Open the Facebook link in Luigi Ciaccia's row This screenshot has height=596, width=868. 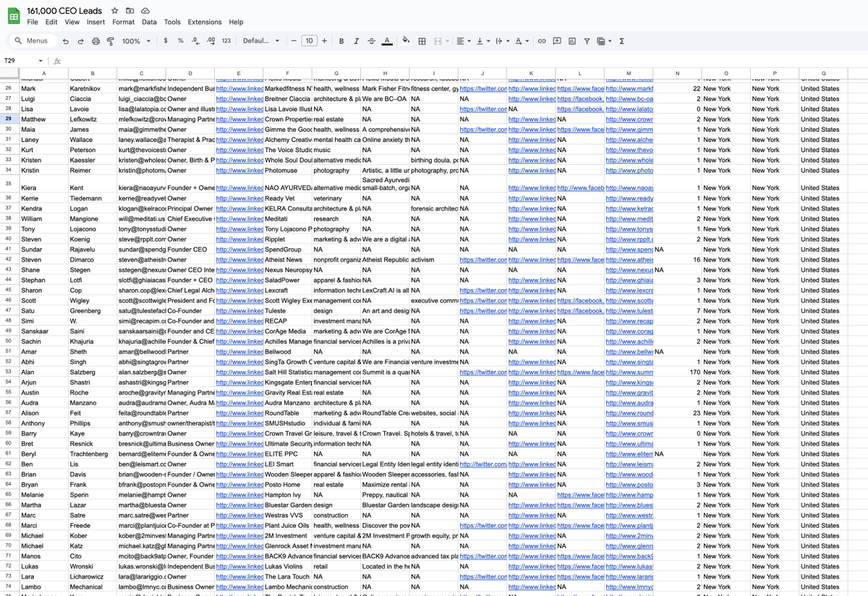tap(580, 99)
